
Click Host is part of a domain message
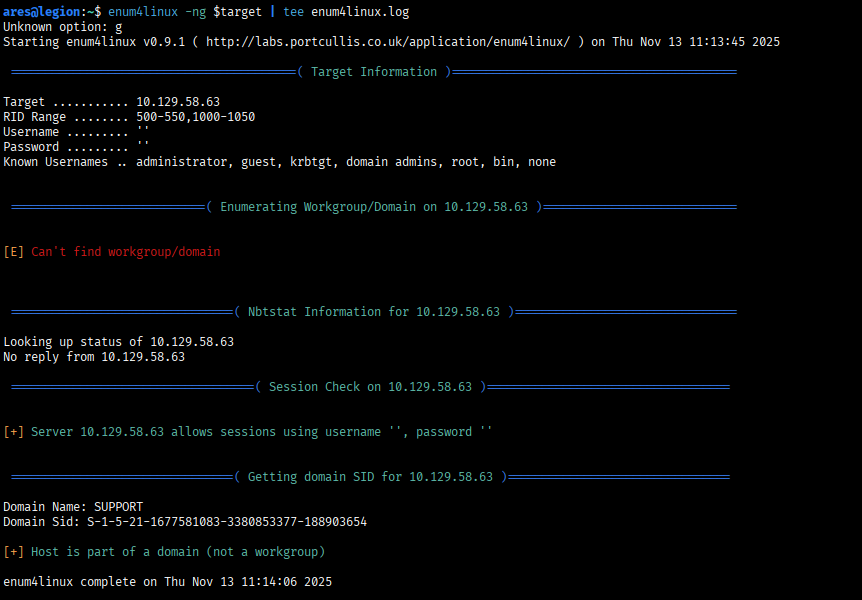[x=178, y=552]
